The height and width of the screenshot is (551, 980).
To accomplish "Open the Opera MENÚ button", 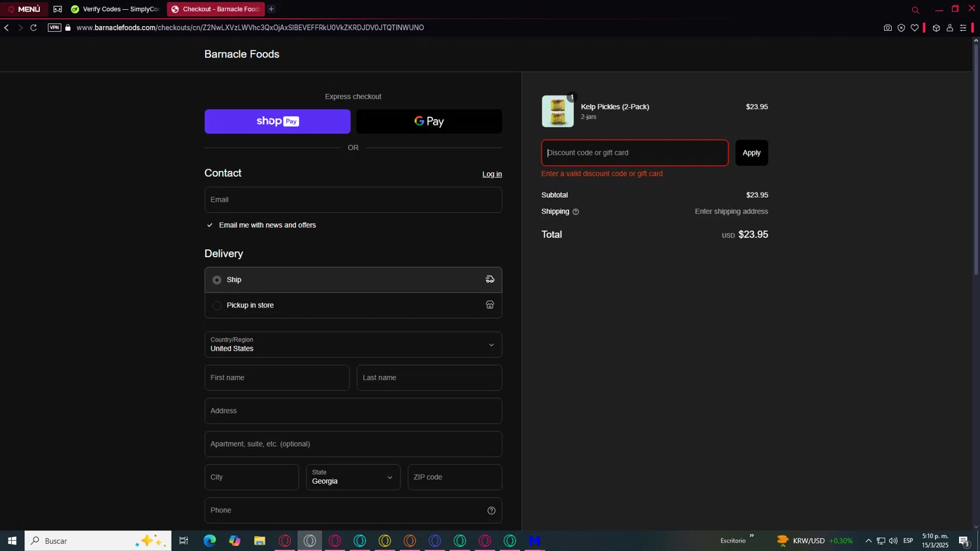I will 24,9.
